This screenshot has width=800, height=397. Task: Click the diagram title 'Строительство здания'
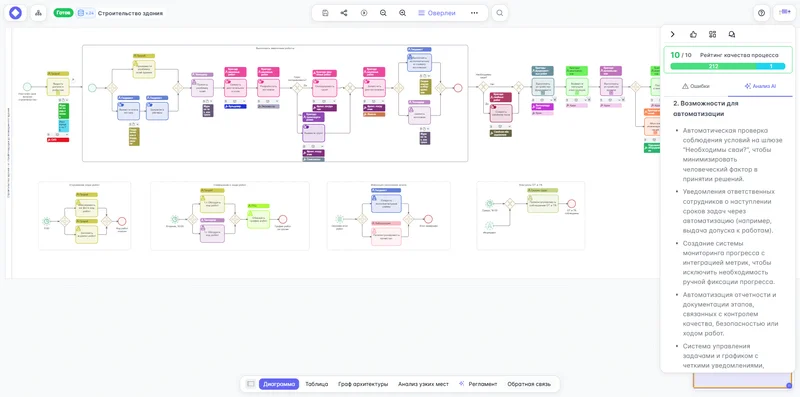point(131,13)
